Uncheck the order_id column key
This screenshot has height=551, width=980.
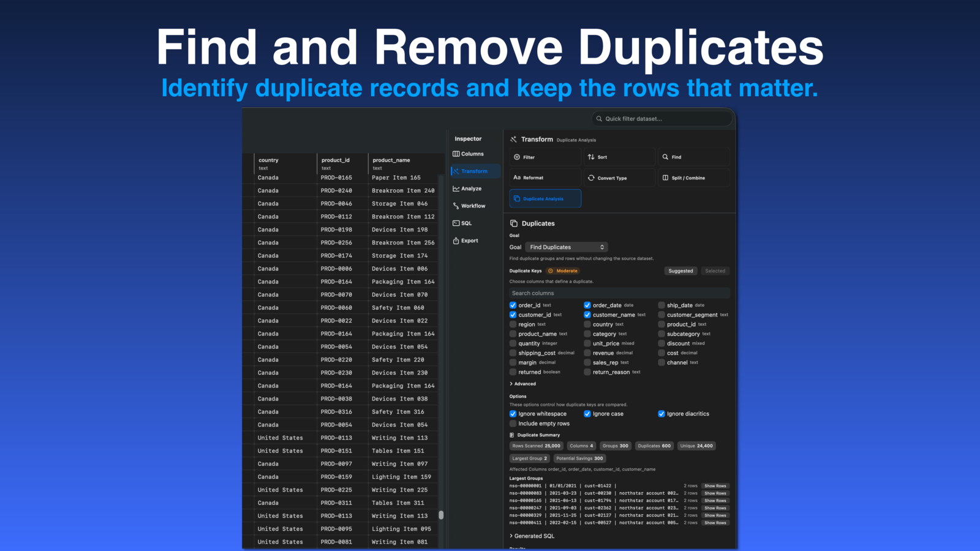[x=513, y=305]
